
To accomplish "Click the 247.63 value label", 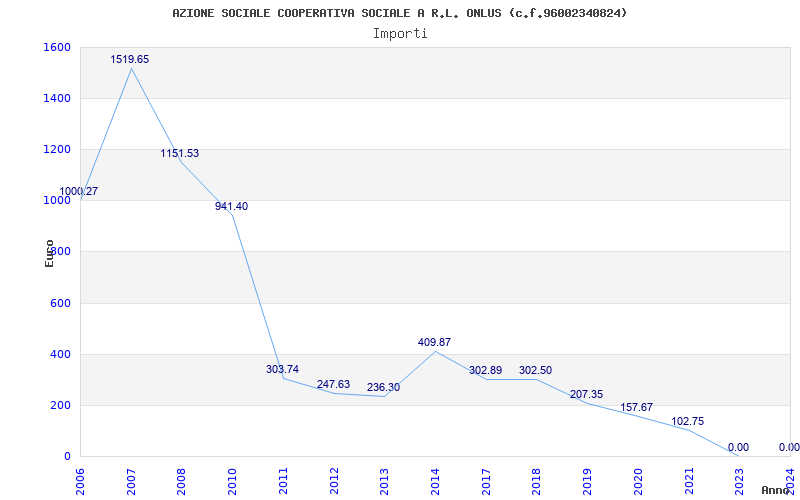I will click(x=333, y=385).
